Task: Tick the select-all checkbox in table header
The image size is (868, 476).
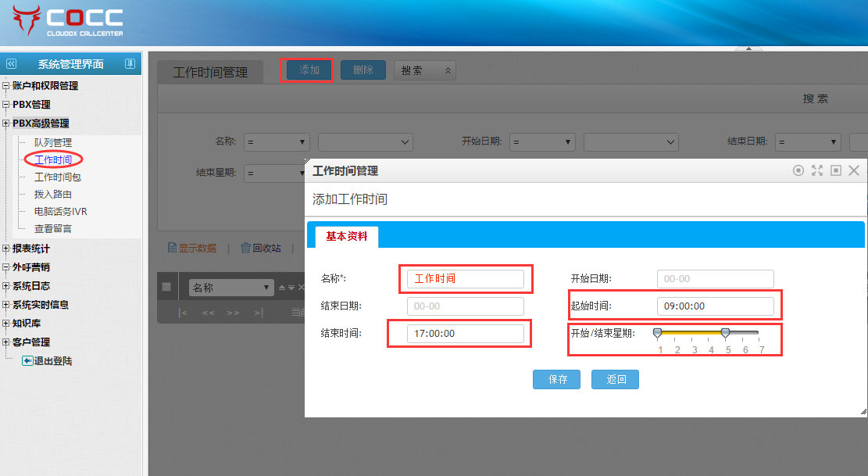Action: pyautogui.click(x=166, y=287)
